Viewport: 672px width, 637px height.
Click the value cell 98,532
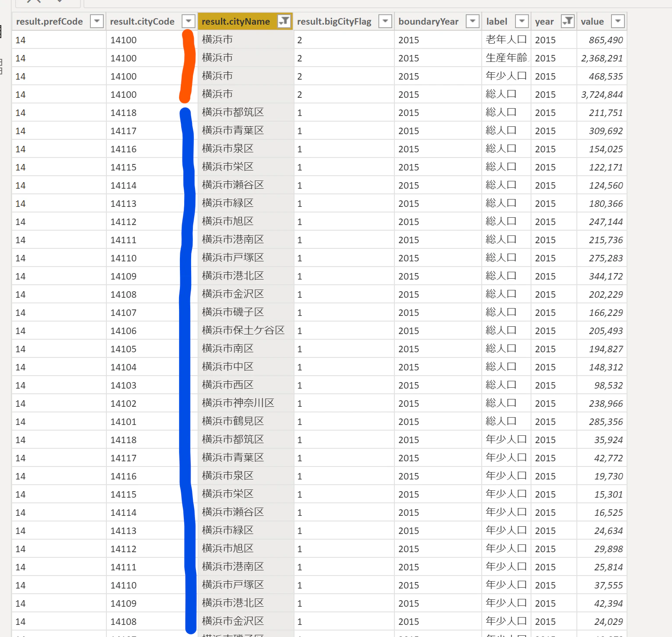tap(602, 385)
